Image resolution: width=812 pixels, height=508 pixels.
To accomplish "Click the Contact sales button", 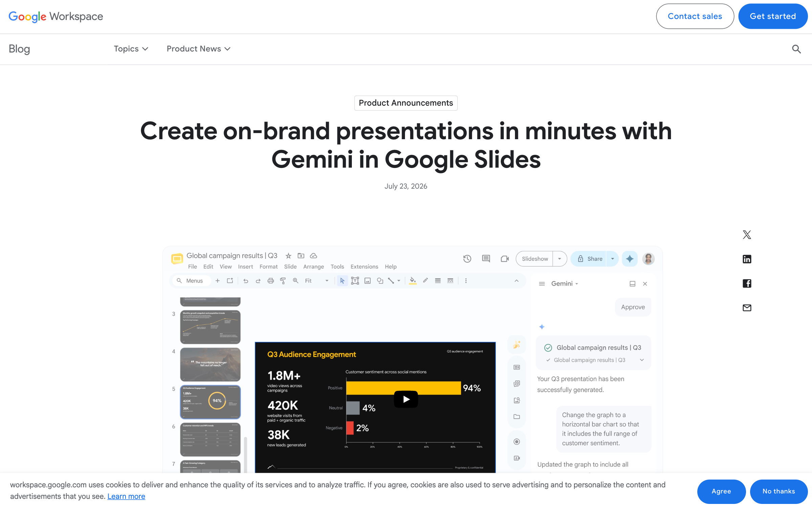I will [695, 16].
